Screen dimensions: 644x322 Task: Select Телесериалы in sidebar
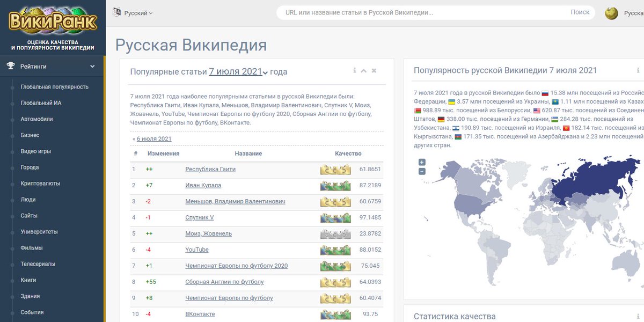38,264
